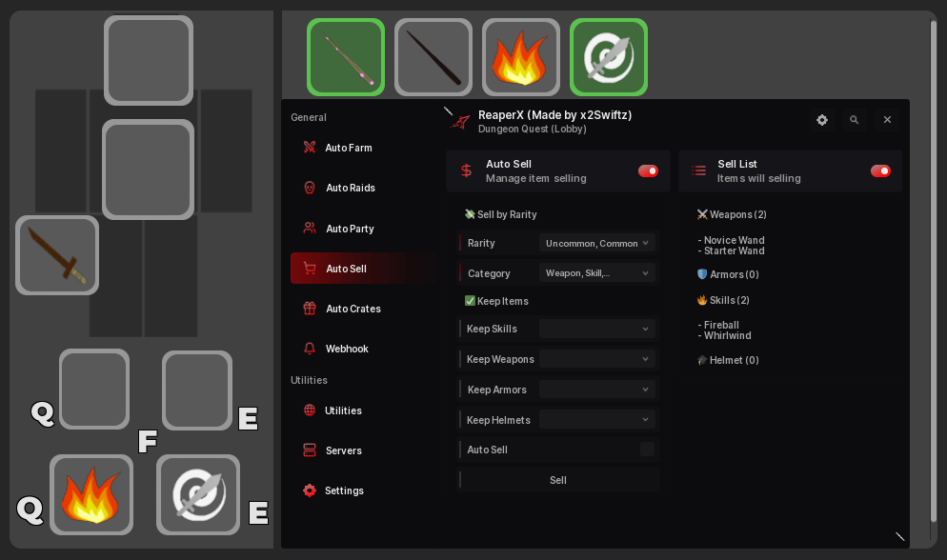Enable the bottom Auto Sell checkbox
The height and width of the screenshot is (560, 947).
(x=647, y=449)
